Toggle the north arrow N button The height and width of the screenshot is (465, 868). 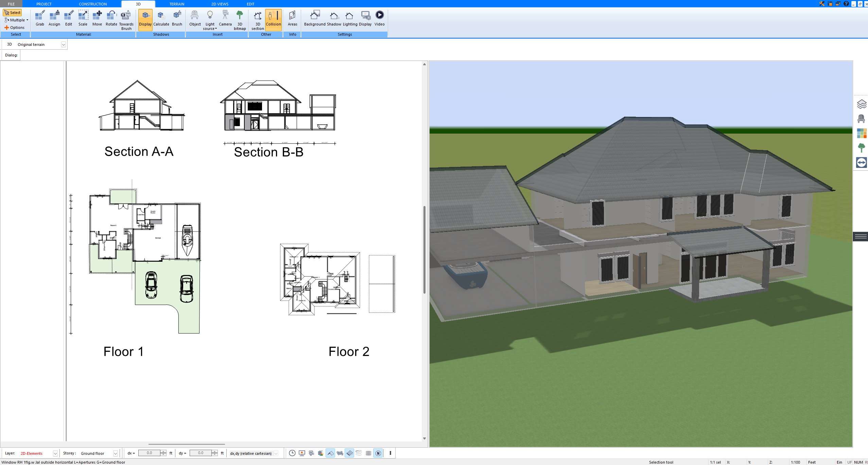[x=378, y=453]
